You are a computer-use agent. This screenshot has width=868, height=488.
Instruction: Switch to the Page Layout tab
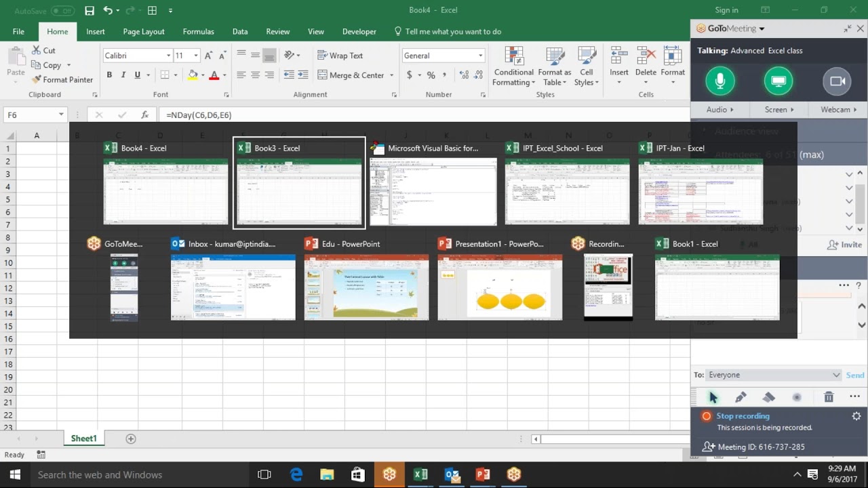144,31
